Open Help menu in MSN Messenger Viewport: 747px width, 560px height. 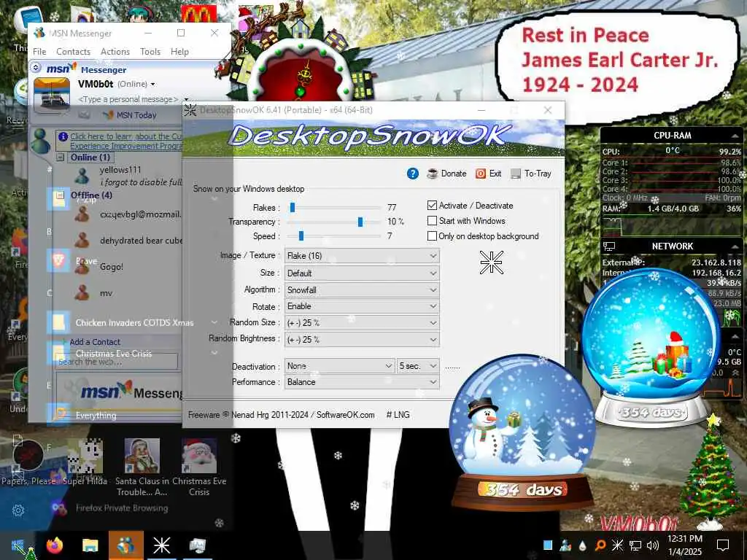pyautogui.click(x=179, y=52)
